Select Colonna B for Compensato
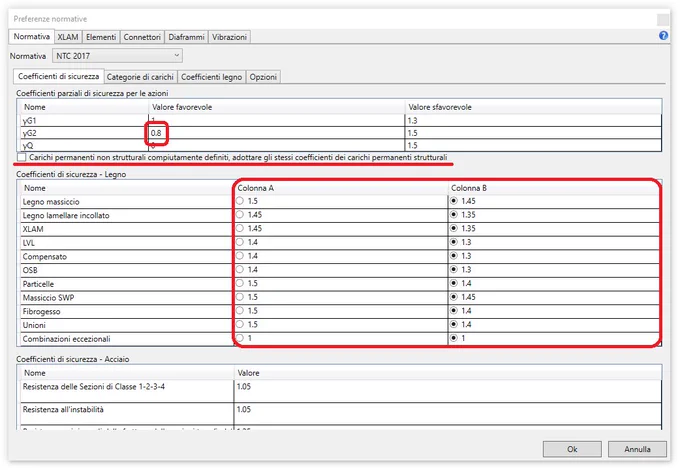Viewport: 680px width, 471px height. point(454,256)
